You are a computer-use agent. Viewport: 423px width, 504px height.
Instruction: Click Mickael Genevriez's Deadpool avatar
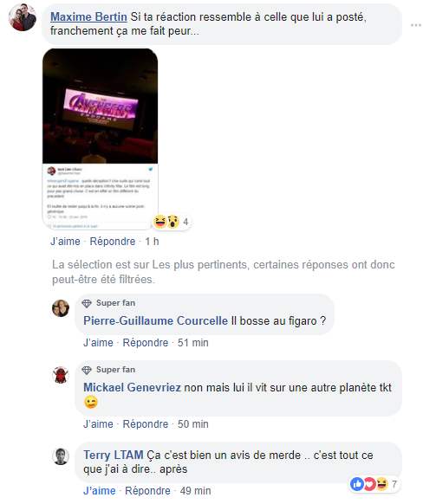(61, 375)
